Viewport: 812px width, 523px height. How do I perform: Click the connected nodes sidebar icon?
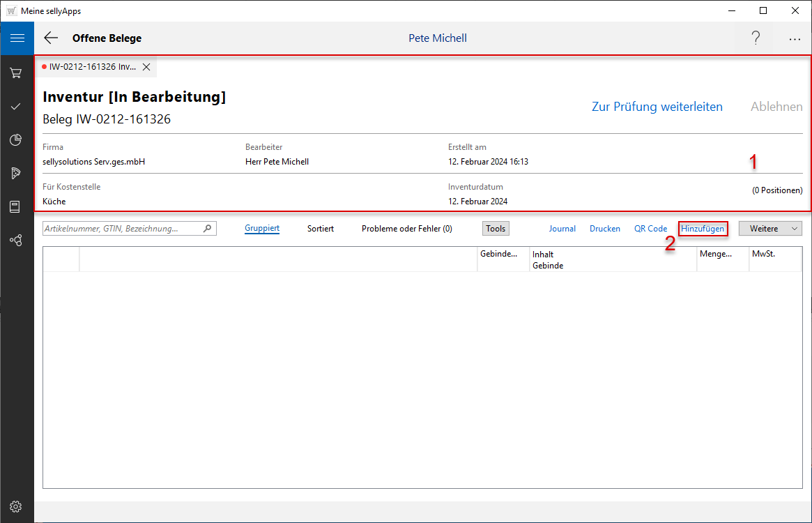16,240
